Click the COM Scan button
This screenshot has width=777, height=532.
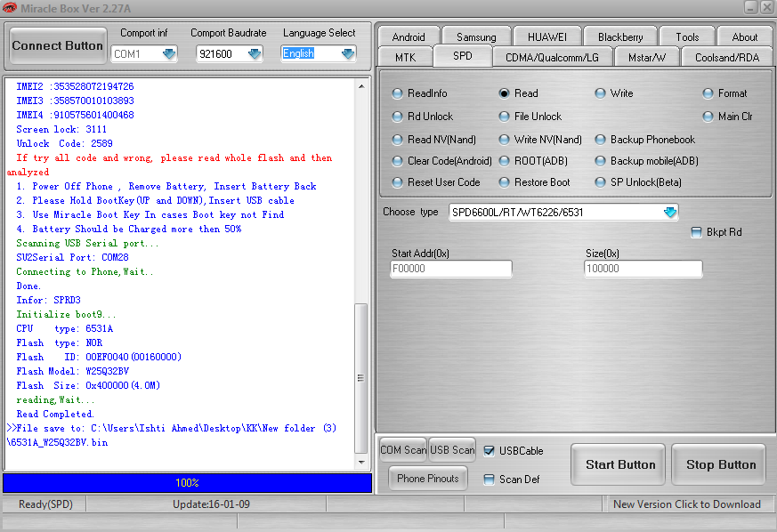tap(403, 450)
